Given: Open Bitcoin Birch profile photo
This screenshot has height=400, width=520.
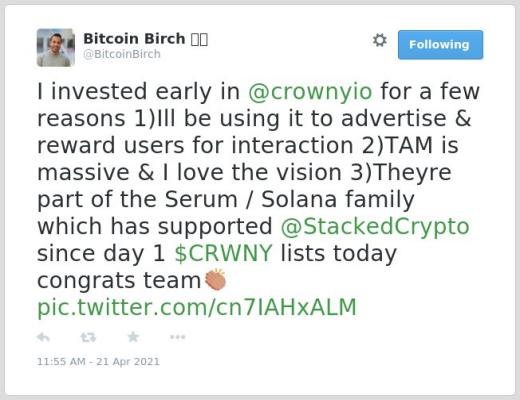Looking at the screenshot, I should [x=56, y=48].
